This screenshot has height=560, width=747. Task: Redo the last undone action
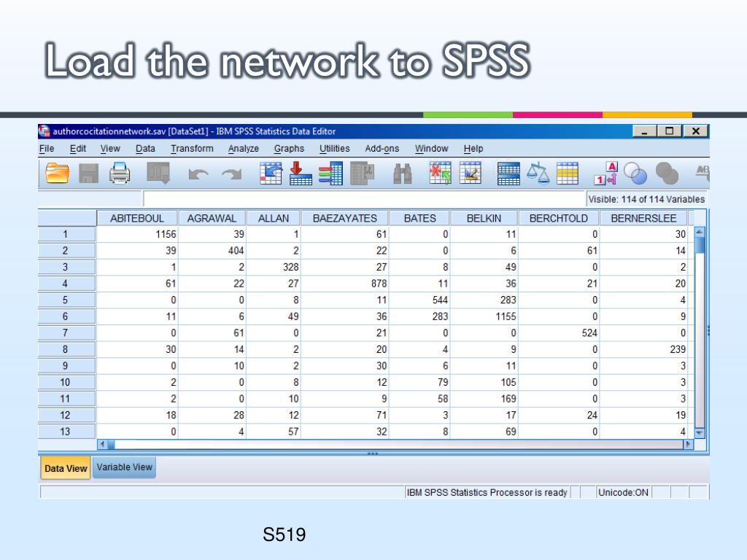[231, 174]
